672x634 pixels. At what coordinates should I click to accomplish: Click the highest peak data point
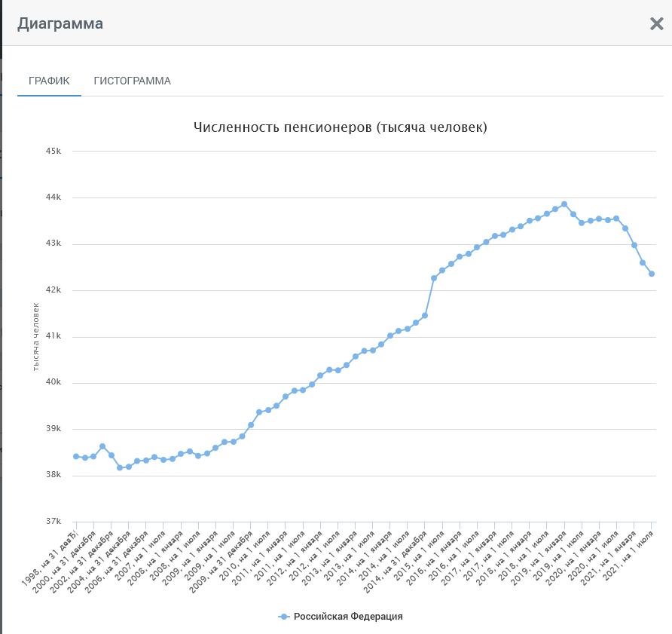point(564,204)
